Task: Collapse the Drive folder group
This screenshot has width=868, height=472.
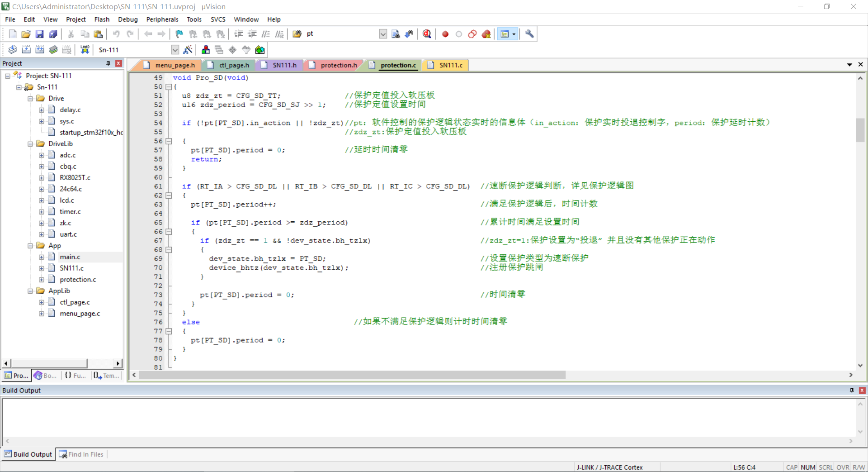Action: click(30, 99)
